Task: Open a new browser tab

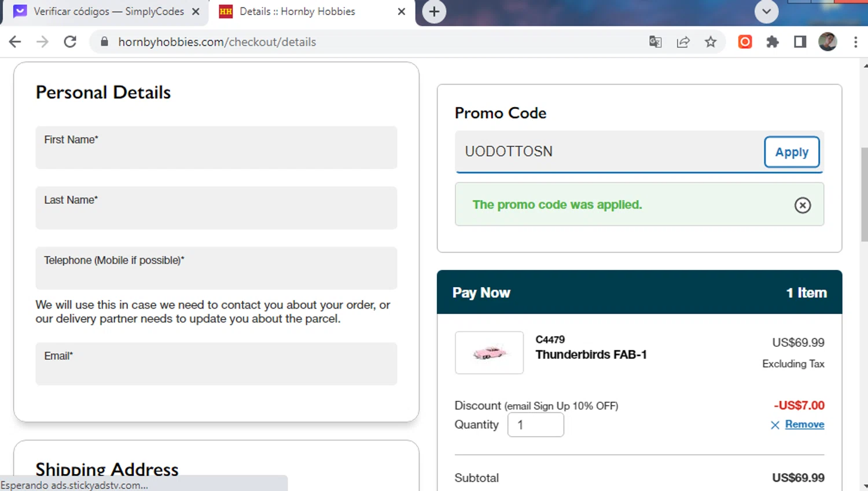Action: click(434, 12)
